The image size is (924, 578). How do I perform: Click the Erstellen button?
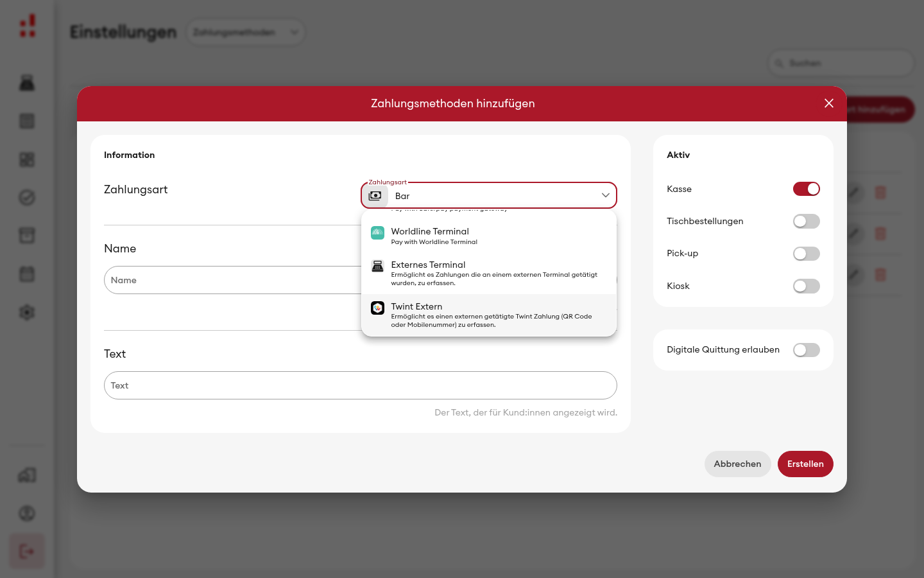click(x=805, y=464)
